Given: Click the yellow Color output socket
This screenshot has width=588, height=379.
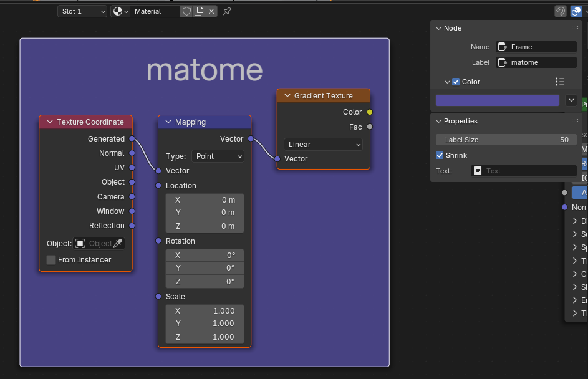Looking at the screenshot, I should pyautogui.click(x=370, y=112).
